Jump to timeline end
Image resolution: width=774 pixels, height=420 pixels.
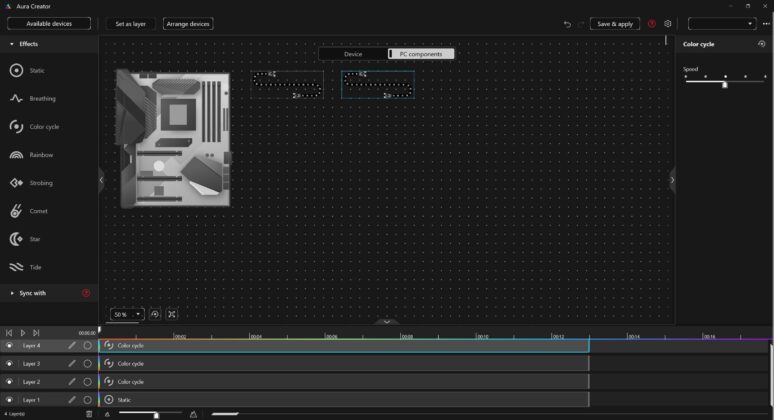[36, 333]
